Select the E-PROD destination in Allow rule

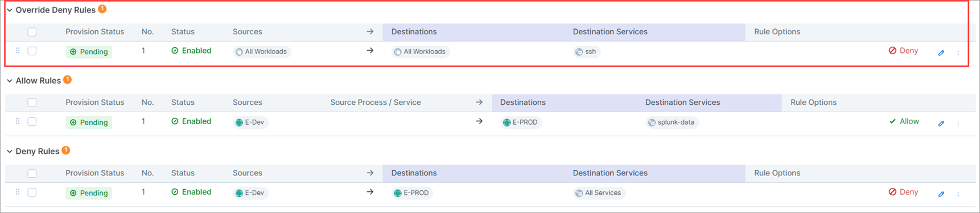[x=520, y=122]
